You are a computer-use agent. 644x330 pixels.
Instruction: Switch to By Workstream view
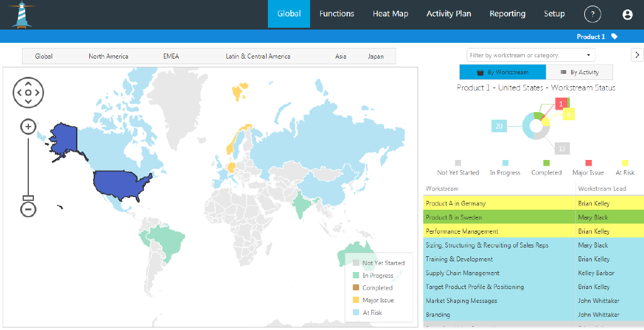(502, 72)
